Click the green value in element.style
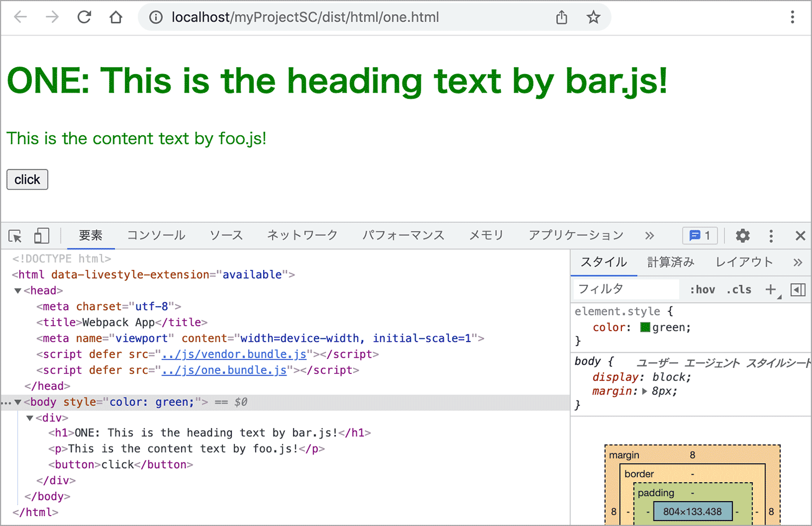 click(x=669, y=327)
